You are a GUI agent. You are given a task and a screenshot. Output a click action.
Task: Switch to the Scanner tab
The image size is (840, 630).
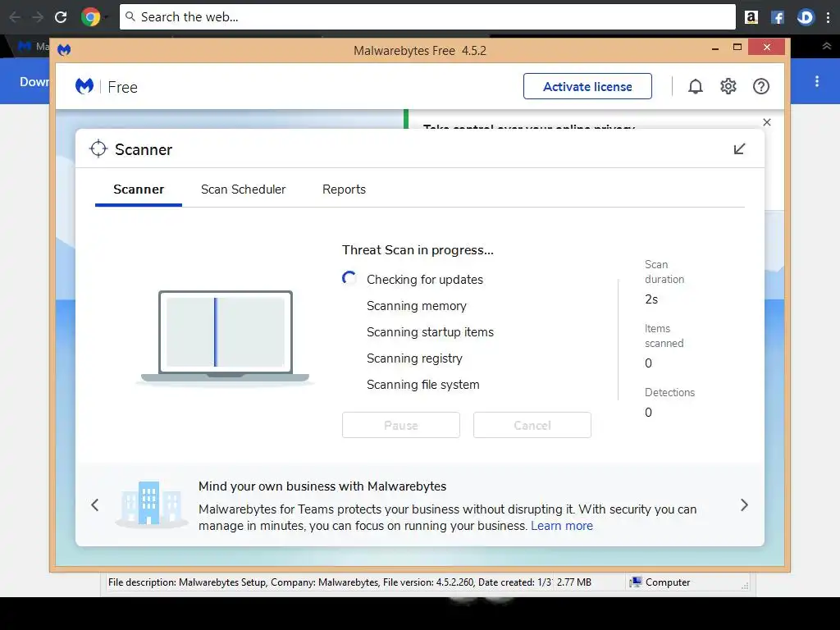pos(139,189)
